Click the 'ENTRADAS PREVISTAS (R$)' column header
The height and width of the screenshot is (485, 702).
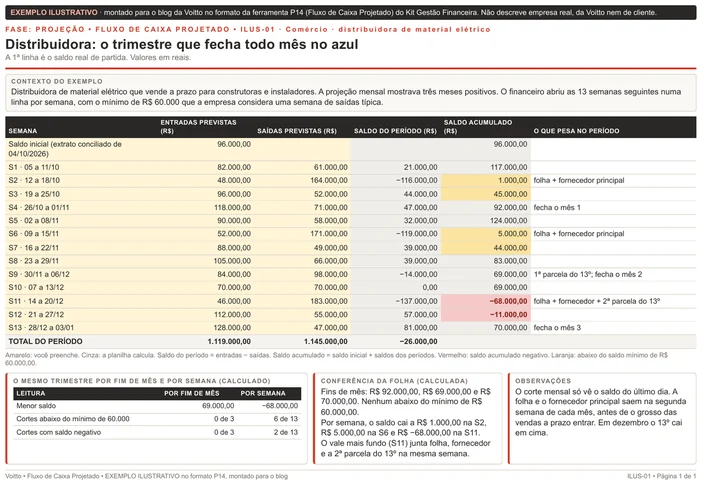pyautogui.click(x=198, y=127)
